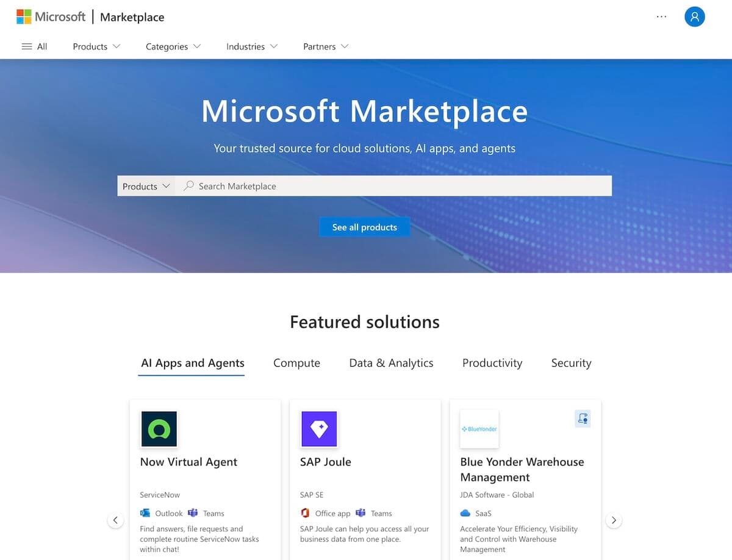Open the SAP Joule title
Viewport: 732px width, 560px height.
tap(326, 462)
